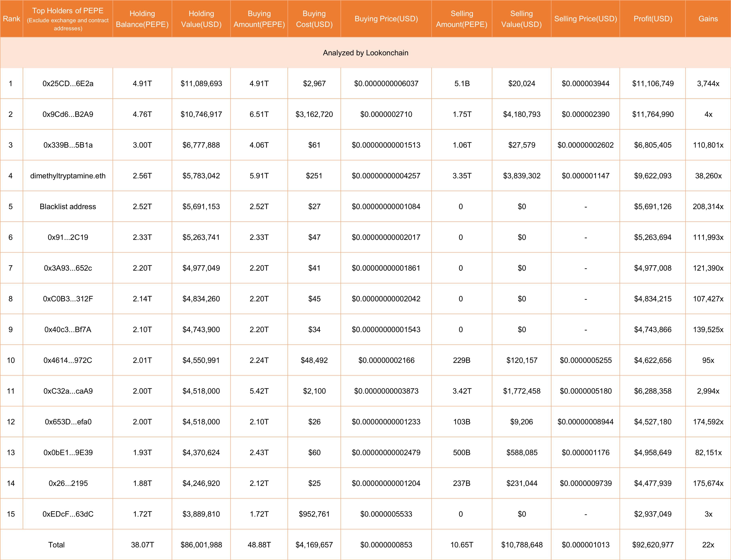Select the Selling Amount(PEPE) header
Screen dimensions: 731x560
click(x=462, y=19)
